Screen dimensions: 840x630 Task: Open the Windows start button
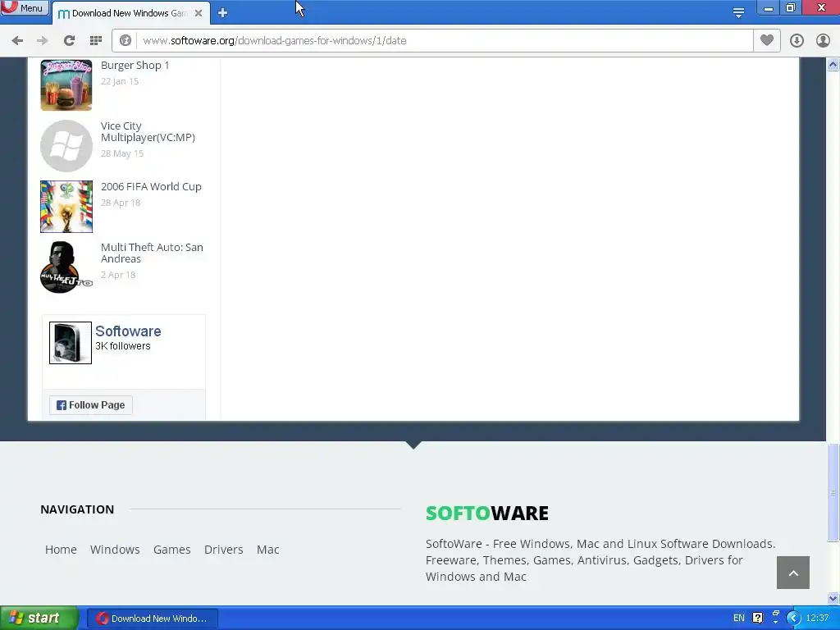[x=39, y=619]
